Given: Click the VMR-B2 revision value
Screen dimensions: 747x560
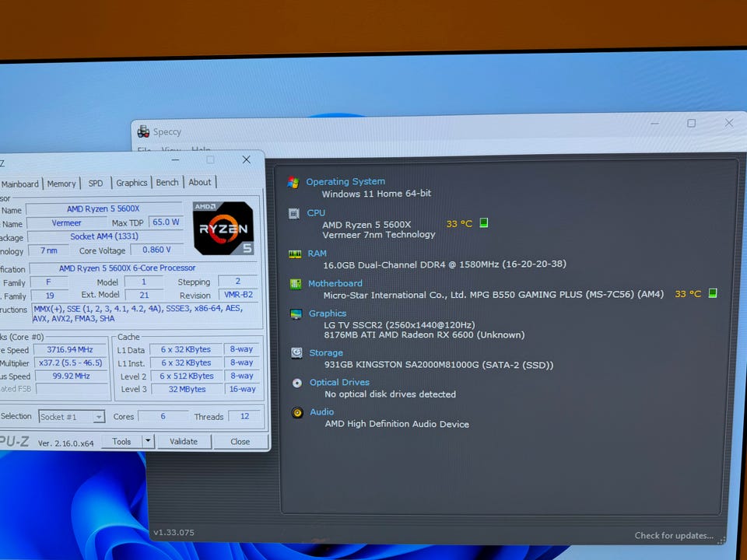Looking at the screenshot, I should click(x=238, y=294).
